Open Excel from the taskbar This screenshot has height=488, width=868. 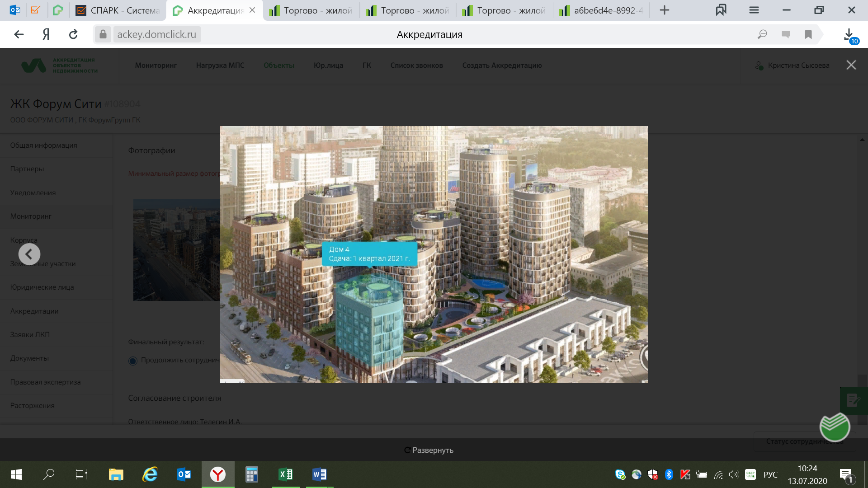point(286,474)
